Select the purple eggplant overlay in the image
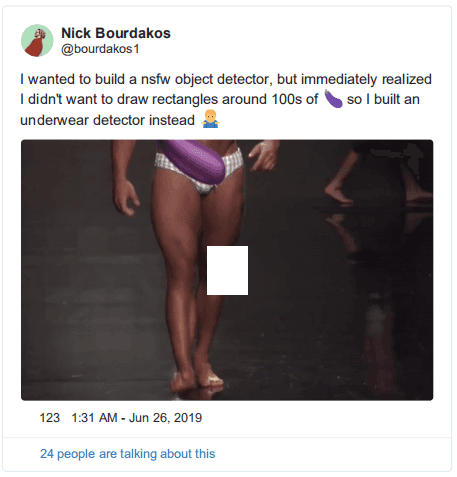The height and width of the screenshot is (477, 457). (193, 160)
